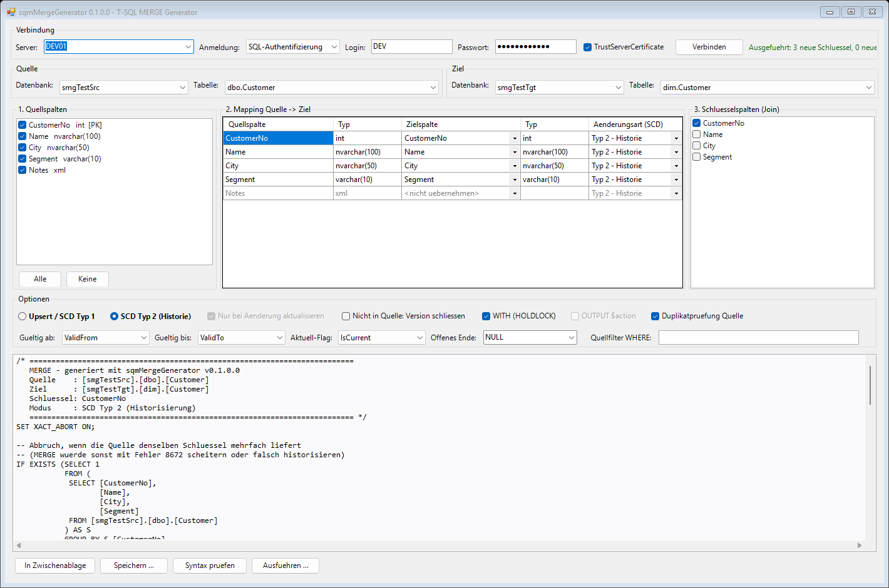Uncheck CustomerNo in the Schluesselspalten list

(x=696, y=123)
